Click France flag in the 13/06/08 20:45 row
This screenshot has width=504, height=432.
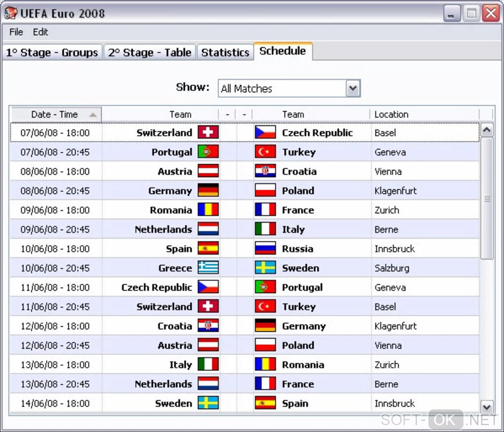tap(265, 384)
